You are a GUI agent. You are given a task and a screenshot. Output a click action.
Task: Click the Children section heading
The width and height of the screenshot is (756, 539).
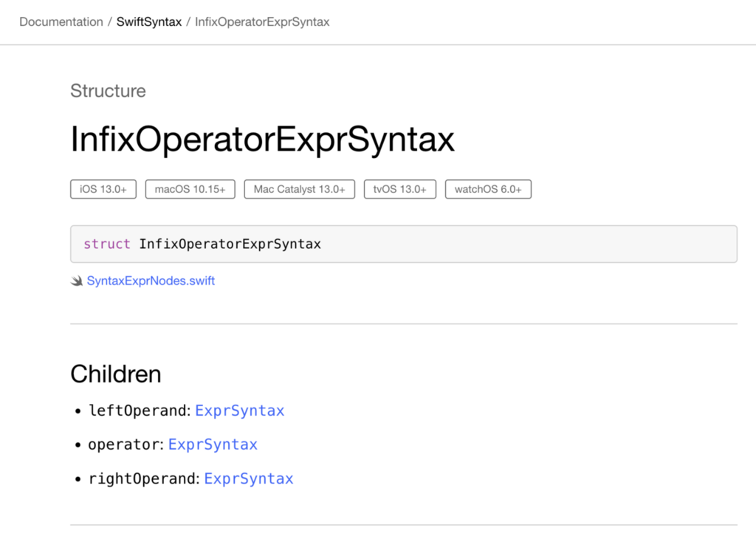[116, 374]
